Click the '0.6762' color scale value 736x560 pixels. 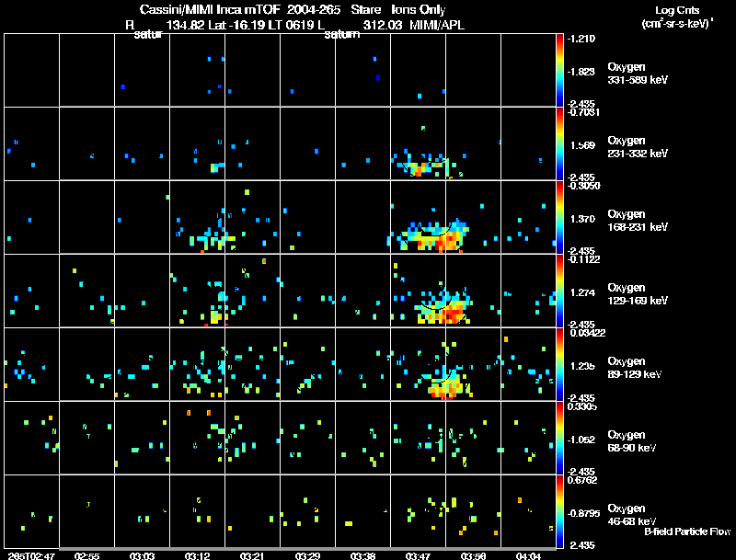[582, 480]
